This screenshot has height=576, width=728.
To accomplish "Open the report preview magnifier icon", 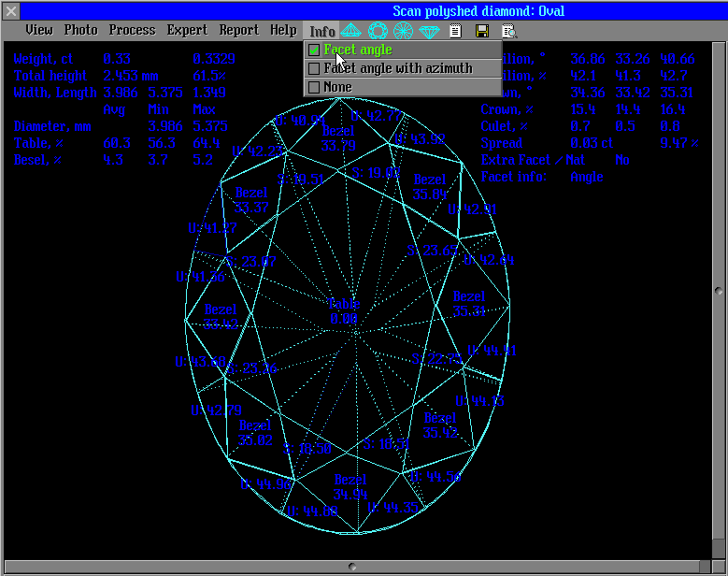I will pyautogui.click(x=508, y=31).
